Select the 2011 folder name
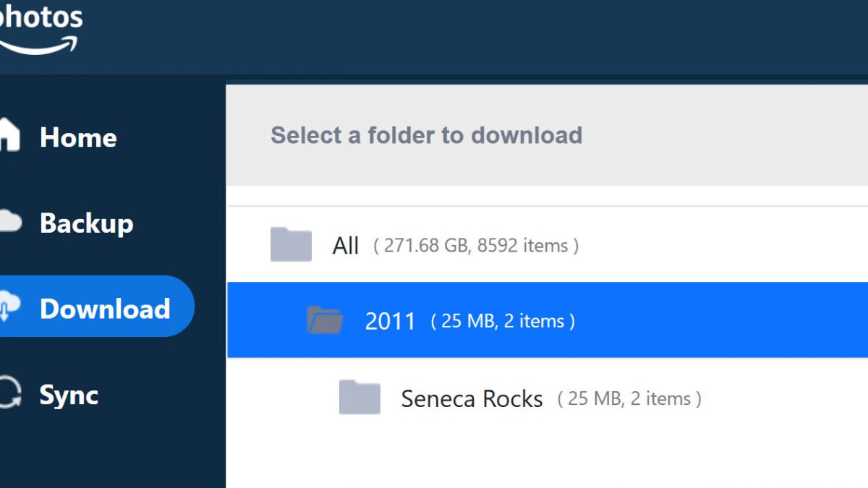This screenshot has width=868, height=488. tap(391, 321)
